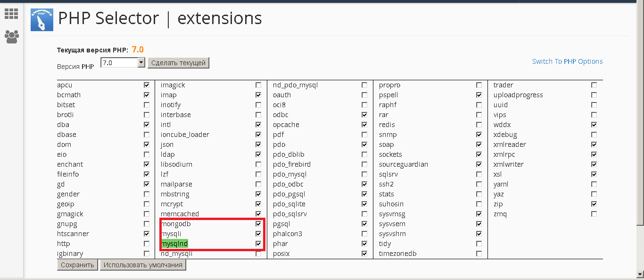Uncheck the imap extension

coord(258,95)
